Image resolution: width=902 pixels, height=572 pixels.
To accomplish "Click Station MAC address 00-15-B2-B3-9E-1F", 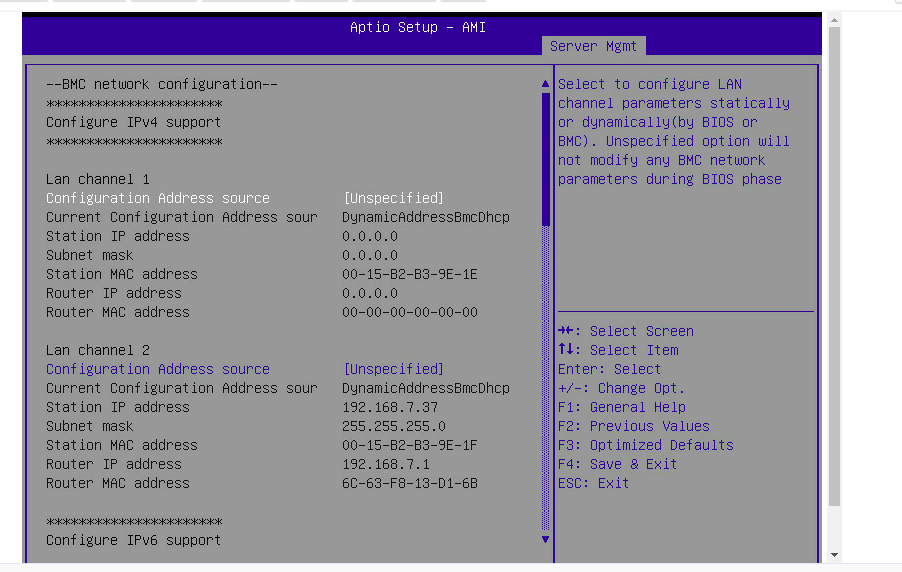I will [x=410, y=445].
